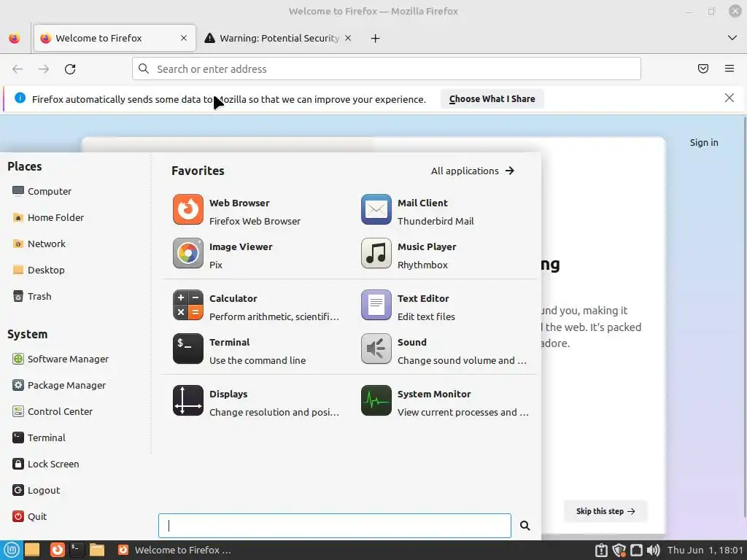Launch Software Manager
Image resolution: width=747 pixels, height=560 pixels.
61,359
